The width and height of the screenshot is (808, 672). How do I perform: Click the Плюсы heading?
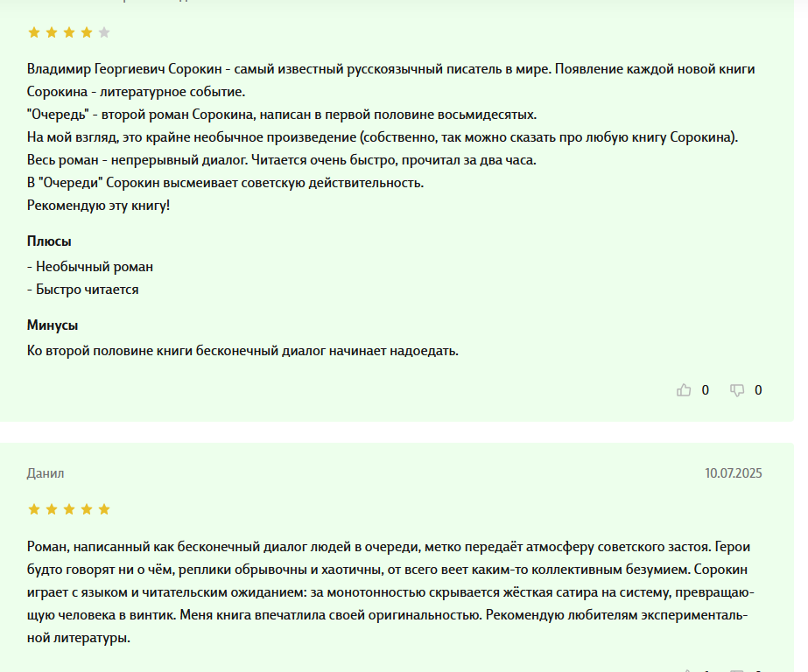coord(49,241)
